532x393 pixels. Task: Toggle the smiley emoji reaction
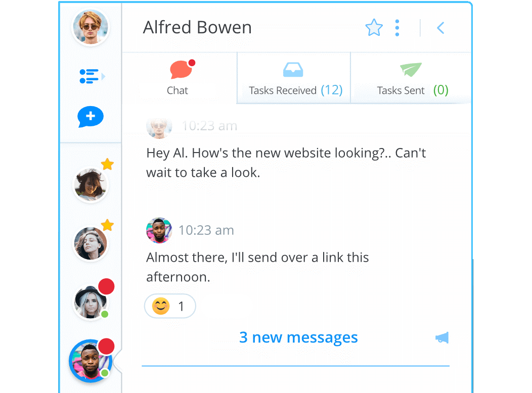click(170, 306)
